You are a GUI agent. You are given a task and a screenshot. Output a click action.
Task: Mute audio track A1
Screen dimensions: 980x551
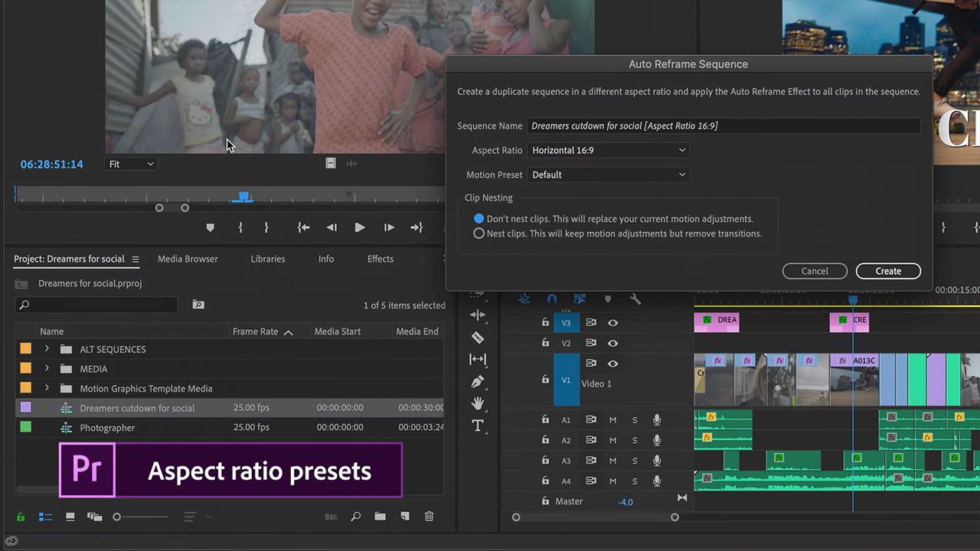[x=612, y=419]
